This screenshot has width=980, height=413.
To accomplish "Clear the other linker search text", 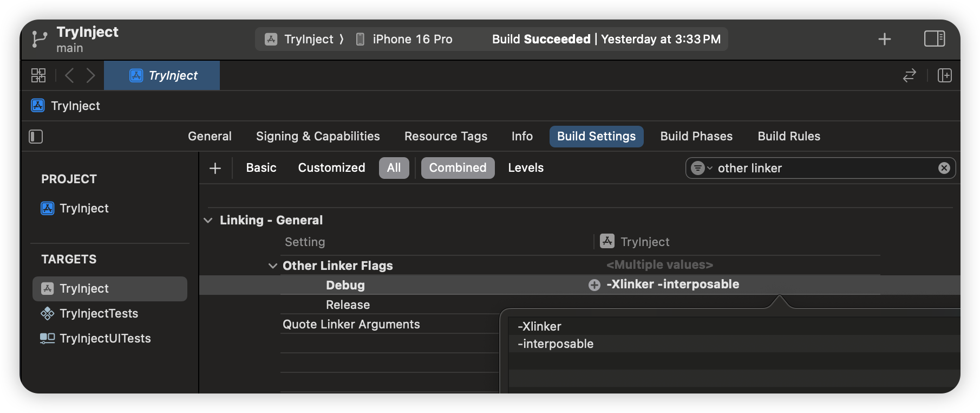I will [944, 168].
